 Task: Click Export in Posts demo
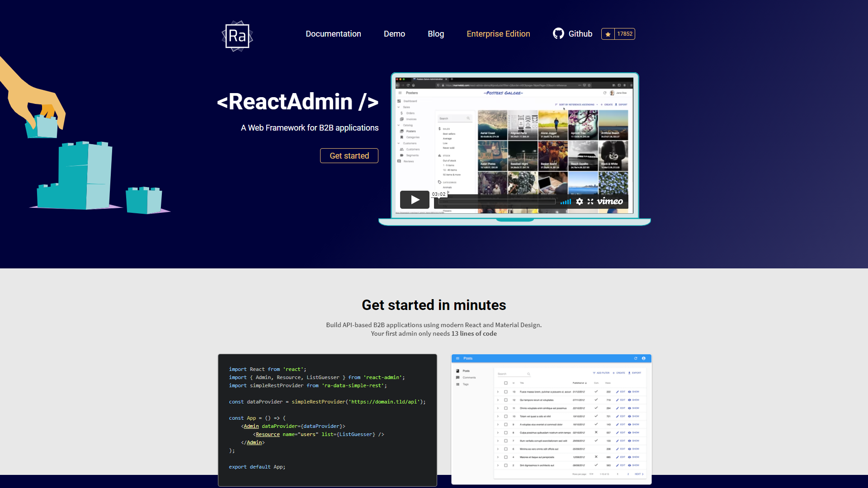click(635, 373)
